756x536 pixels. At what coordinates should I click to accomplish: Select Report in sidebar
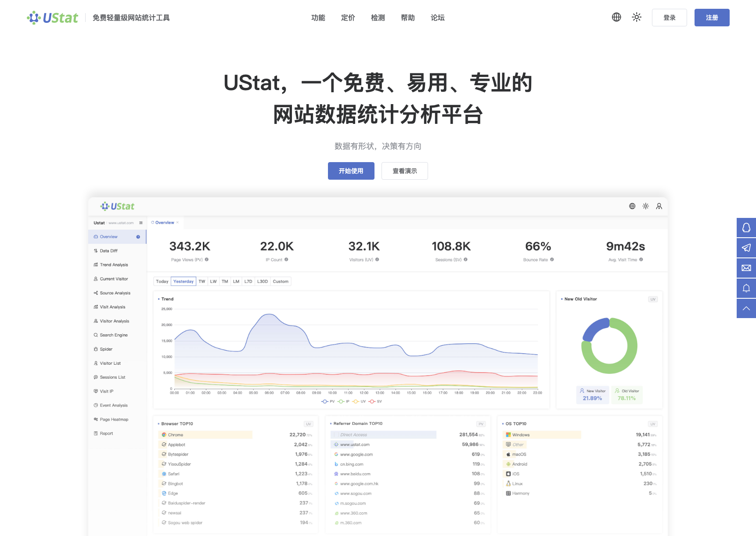click(117, 434)
